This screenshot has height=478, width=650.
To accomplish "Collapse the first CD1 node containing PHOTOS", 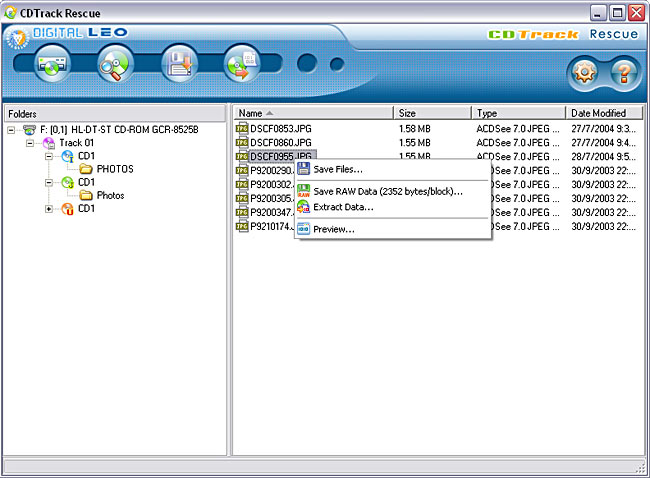I will (x=49, y=156).
